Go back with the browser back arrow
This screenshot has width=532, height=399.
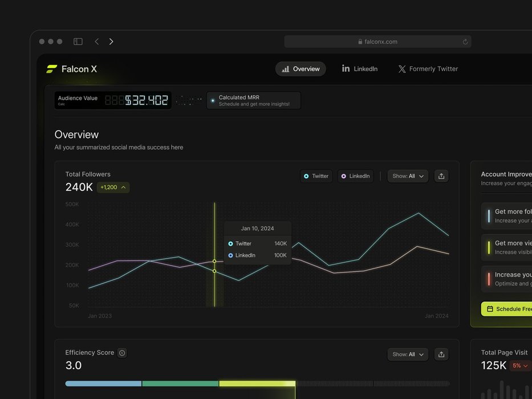[97, 42]
